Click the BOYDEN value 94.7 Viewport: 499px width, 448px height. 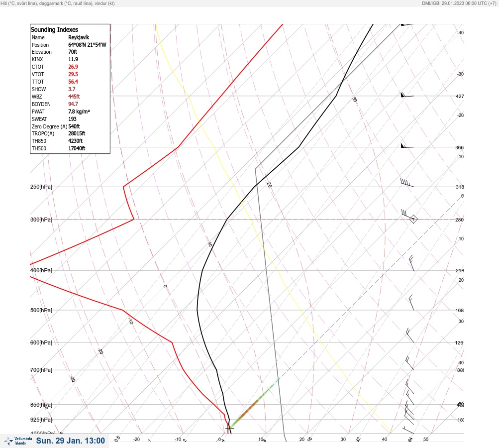73,104
